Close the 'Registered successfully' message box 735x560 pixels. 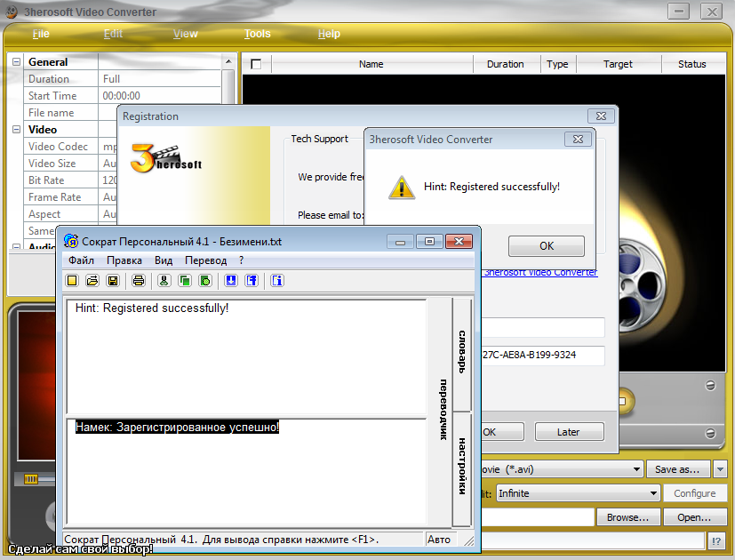click(x=578, y=140)
